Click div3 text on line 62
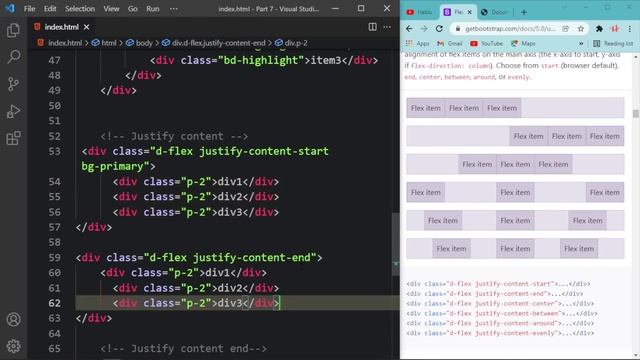The image size is (640, 360). coord(230,303)
